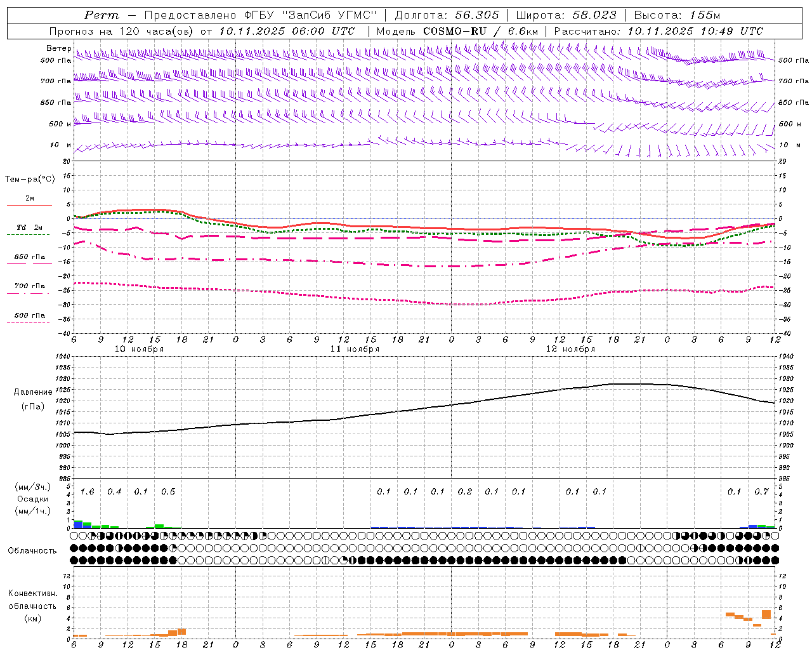Select the precipitation value "0.7"
The image size is (812, 650).
pyautogui.click(x=761, y=492)
